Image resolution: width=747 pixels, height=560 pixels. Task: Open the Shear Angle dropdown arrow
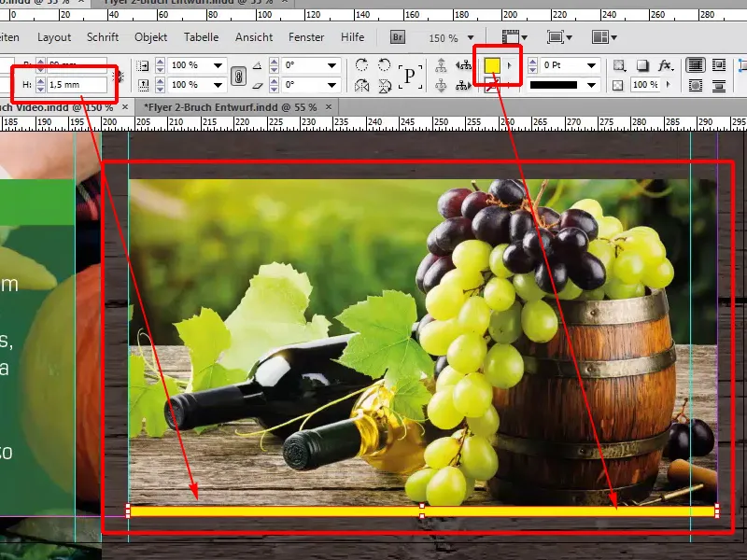[x=332, y=85]
